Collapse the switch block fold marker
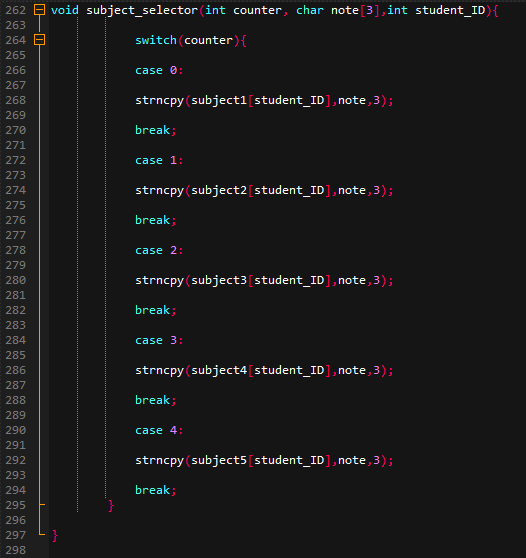 [39, 40]
